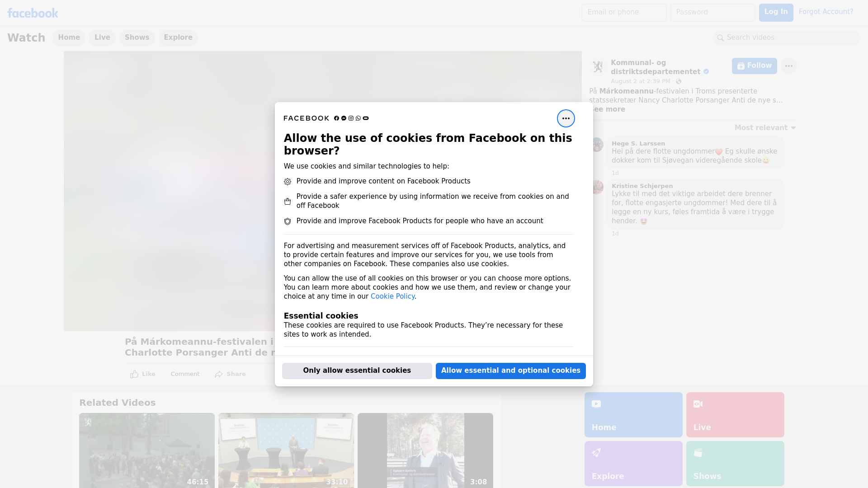Open the Explore tab in Watch
The image size is (868, 488).
coord(178,38)
